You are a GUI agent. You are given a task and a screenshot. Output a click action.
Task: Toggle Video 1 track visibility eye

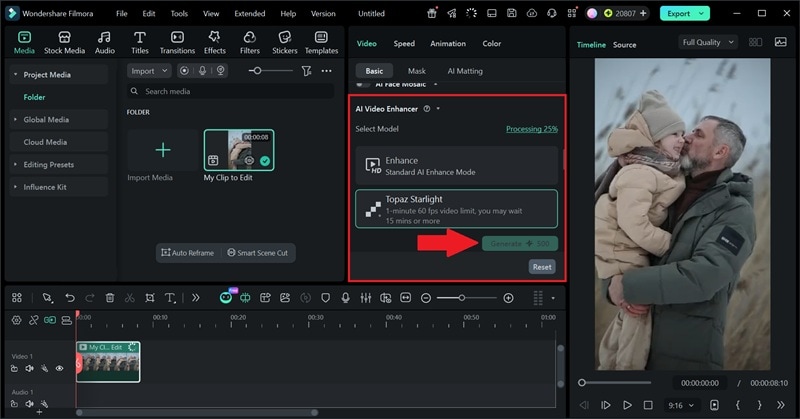point(59,368)
